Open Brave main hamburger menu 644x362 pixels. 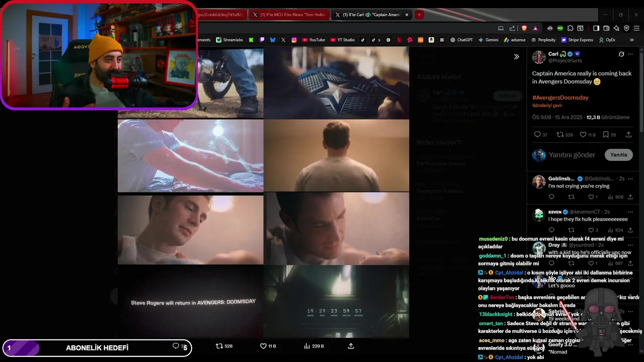coord(636,28)
